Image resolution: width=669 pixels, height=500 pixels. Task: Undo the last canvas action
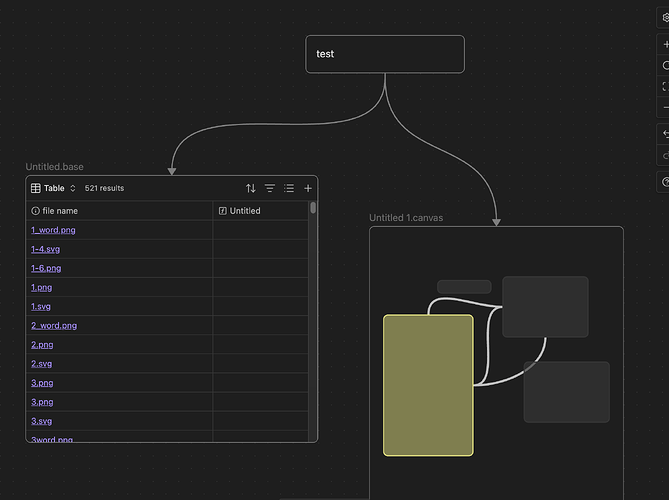pos(666,133)
